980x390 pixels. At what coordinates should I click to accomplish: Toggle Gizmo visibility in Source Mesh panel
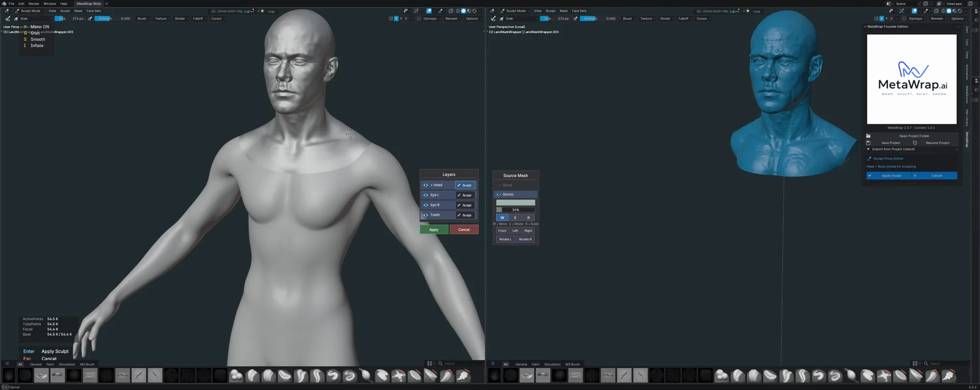(499, 194)
